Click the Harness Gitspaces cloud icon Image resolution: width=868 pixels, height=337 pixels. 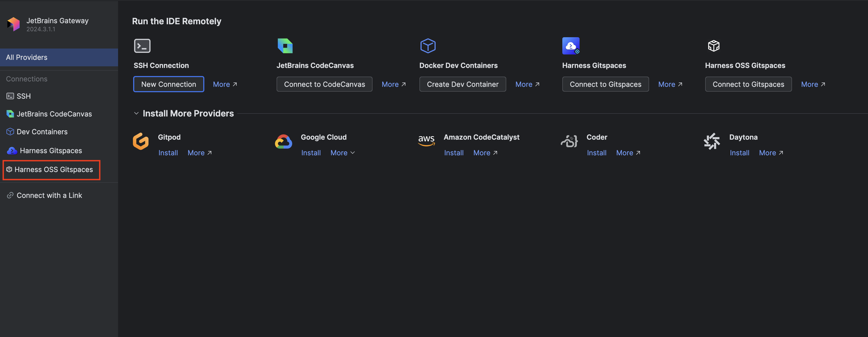coord(571,46)
